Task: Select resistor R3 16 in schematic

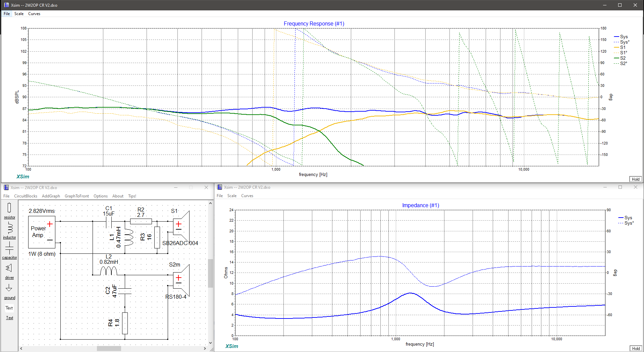Action: coord(157,237)
